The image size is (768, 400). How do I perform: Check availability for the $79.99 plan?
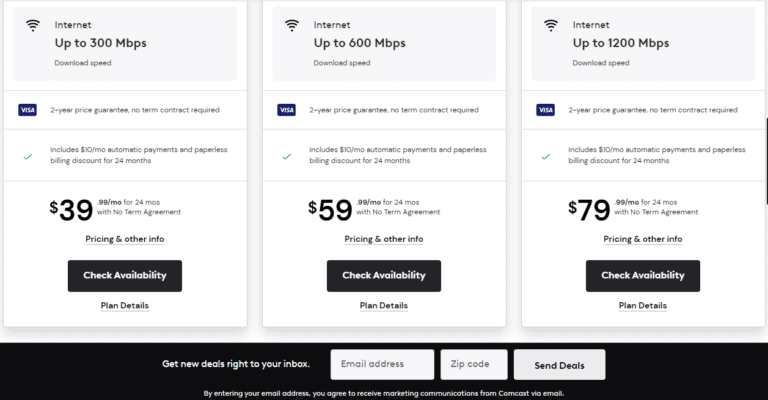click(x=643, y=276)
